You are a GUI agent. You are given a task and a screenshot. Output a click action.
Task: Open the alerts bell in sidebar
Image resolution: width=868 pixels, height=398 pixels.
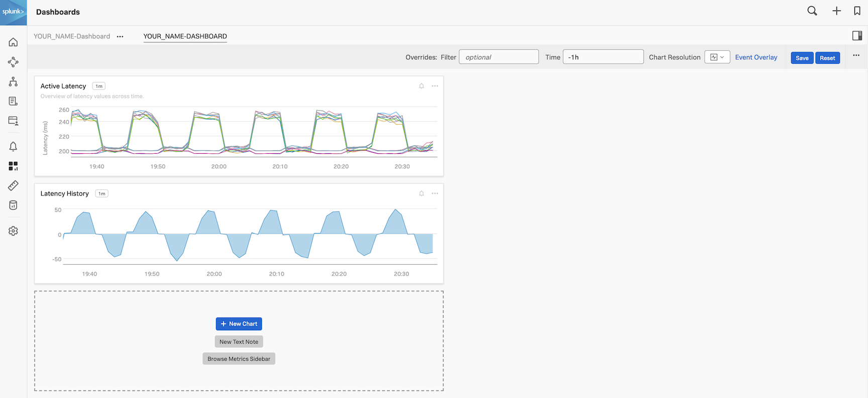click(13, 146)
